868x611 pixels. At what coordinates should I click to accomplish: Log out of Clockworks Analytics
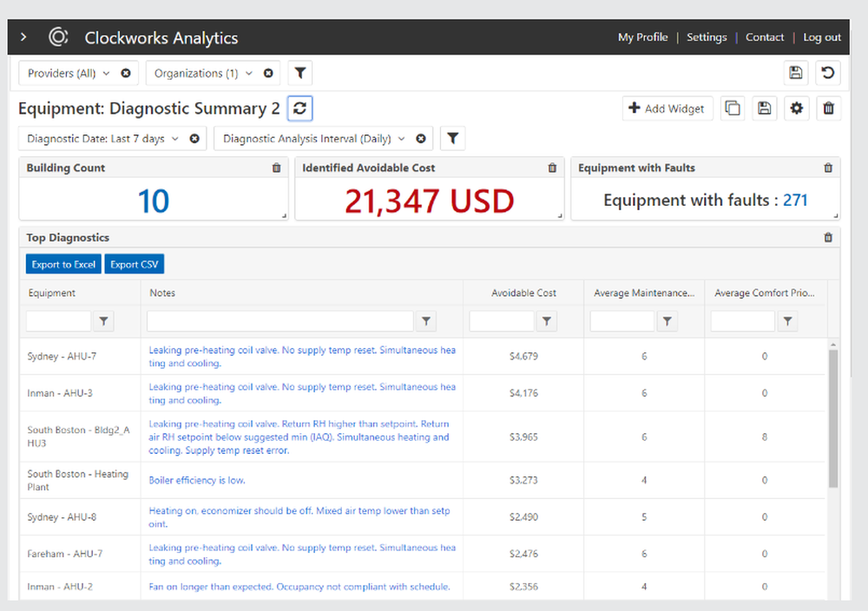tap(822, 37)
